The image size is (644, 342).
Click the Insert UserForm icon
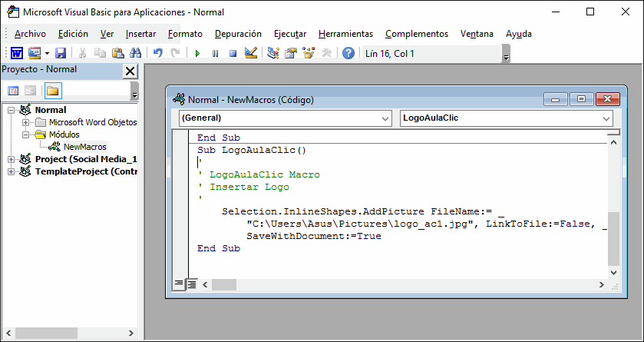[35, 53]
